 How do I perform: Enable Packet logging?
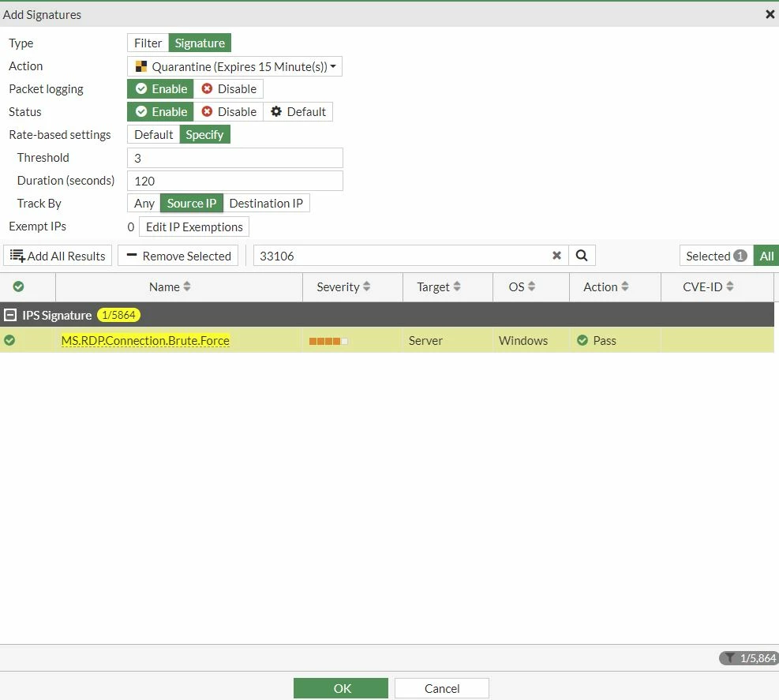coord(160,89)
